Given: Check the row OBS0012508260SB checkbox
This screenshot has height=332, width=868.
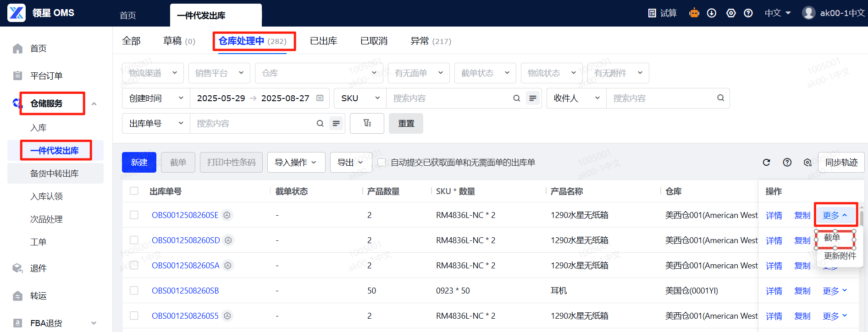Looking at the screenshot, I should [x=134, y=290].
